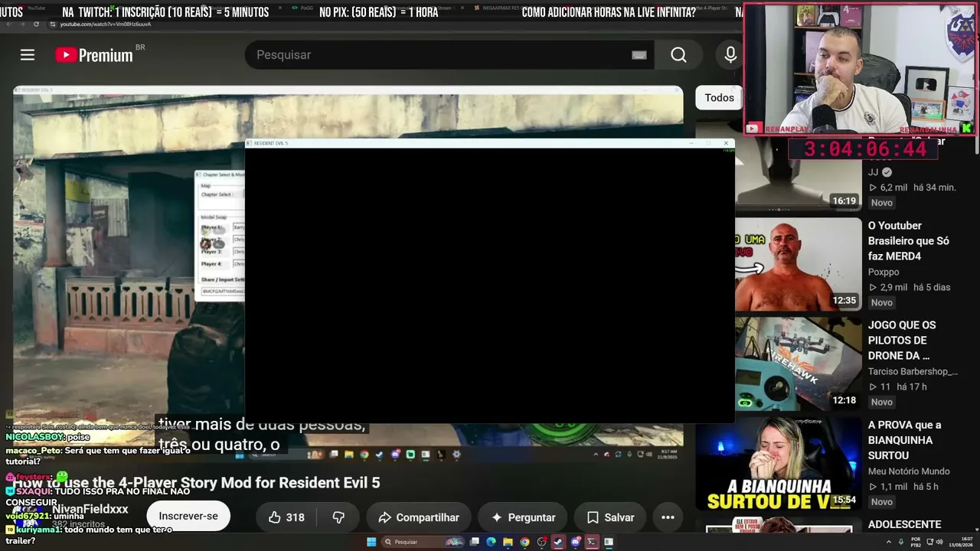The width and height of the screenshot is (980, 551).
Task: Show hidden system tray icons
Action: pyautogui.click(x=889, y=542)
